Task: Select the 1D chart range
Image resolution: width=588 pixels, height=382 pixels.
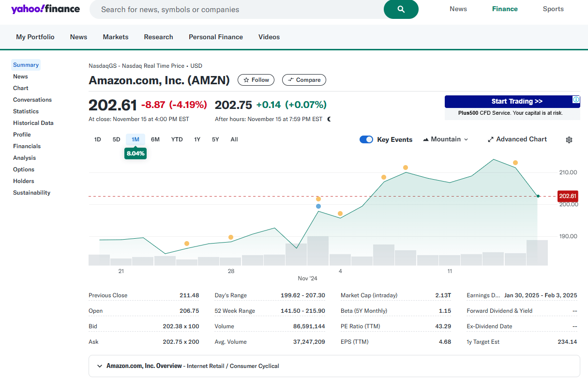Action: [x=97, y=139]
